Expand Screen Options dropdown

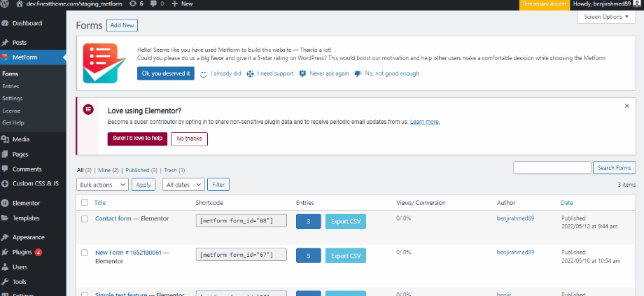606,17
